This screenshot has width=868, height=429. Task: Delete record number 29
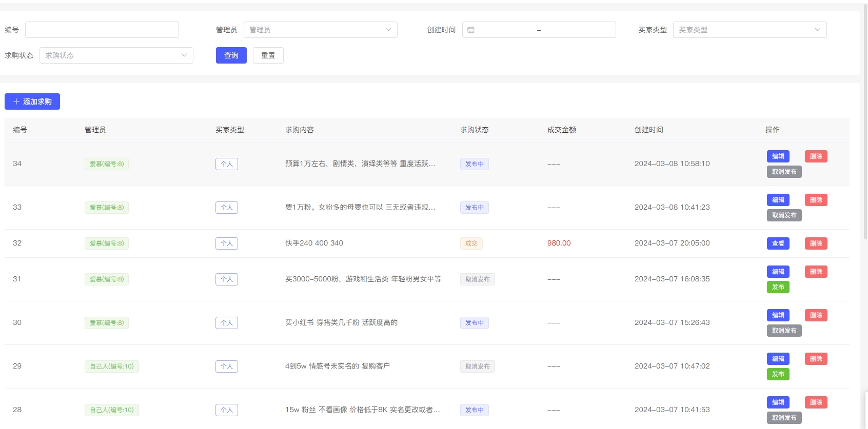816,359
